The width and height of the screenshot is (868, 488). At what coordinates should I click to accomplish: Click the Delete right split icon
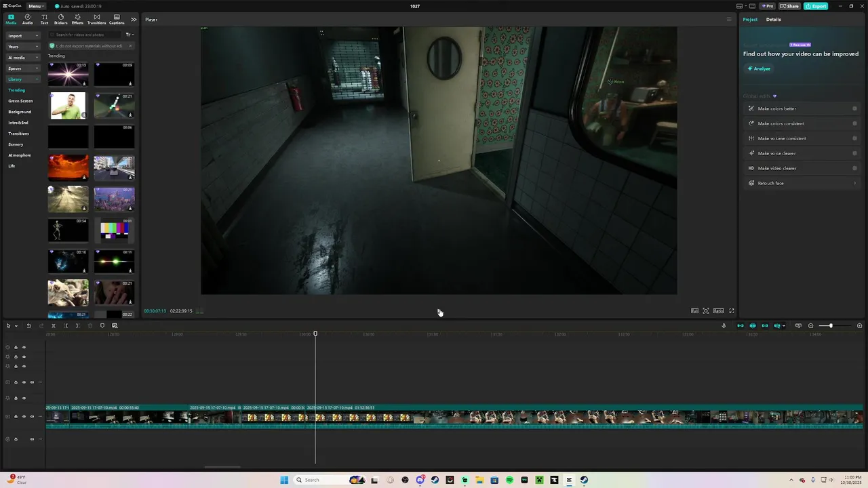pos(77,326)
